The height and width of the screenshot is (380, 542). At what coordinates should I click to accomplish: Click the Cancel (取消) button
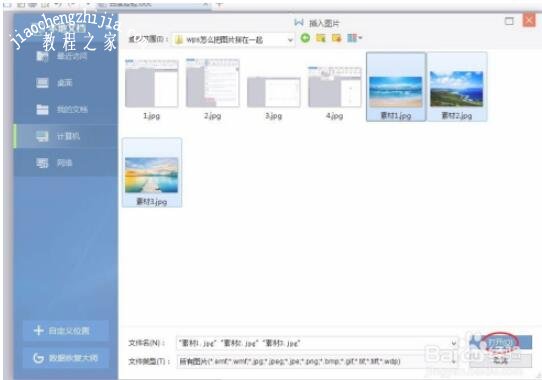tap(500, 361)
